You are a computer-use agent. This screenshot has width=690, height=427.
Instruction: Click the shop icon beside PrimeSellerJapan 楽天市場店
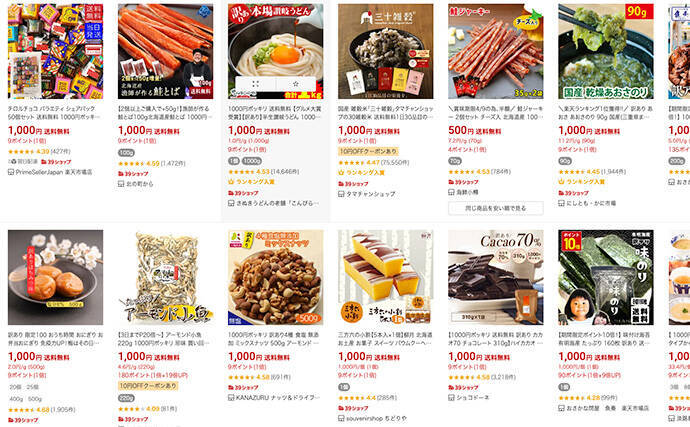[x=11, y=172]
